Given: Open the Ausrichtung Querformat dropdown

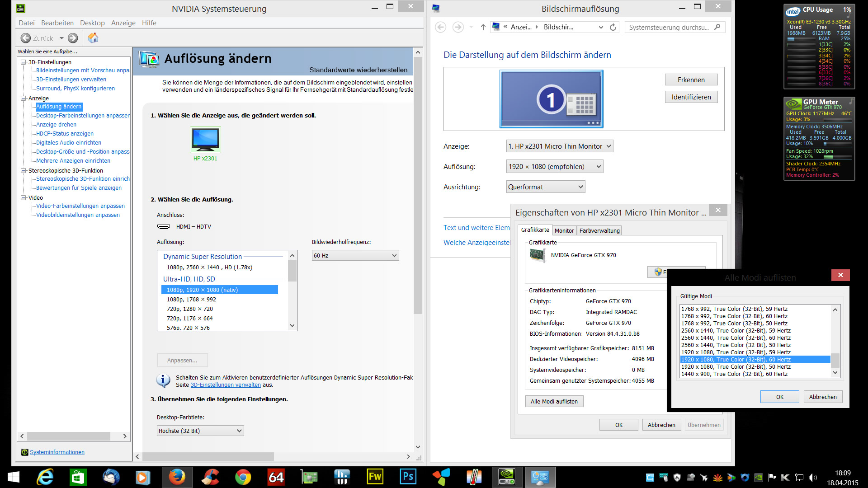Looking at the screenshot, I should click(x=546, y=187).
